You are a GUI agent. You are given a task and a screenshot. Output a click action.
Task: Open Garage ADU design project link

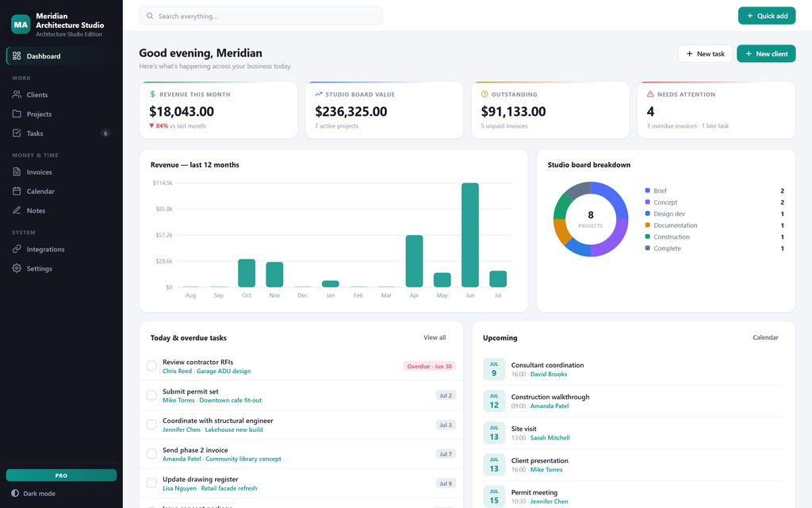tap(224, 371)
